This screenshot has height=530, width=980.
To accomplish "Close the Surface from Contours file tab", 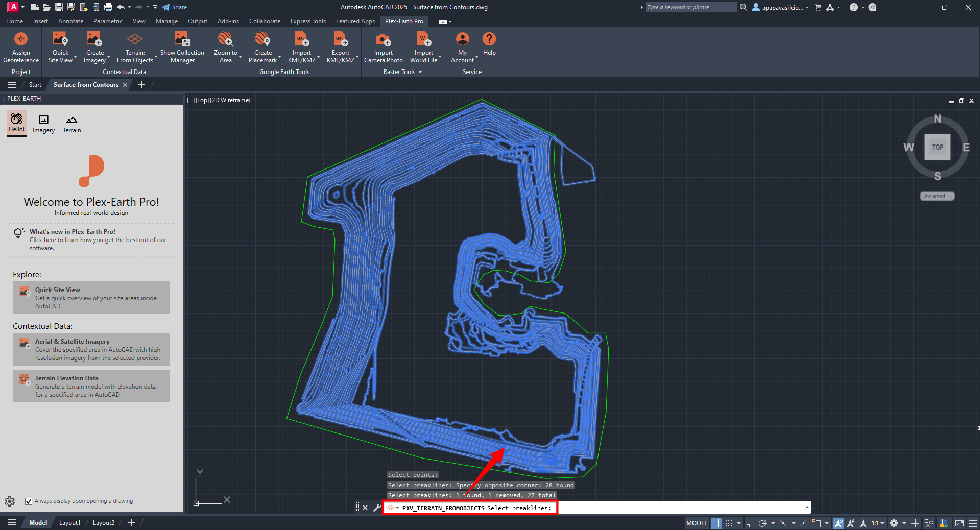I will (125, 85).
